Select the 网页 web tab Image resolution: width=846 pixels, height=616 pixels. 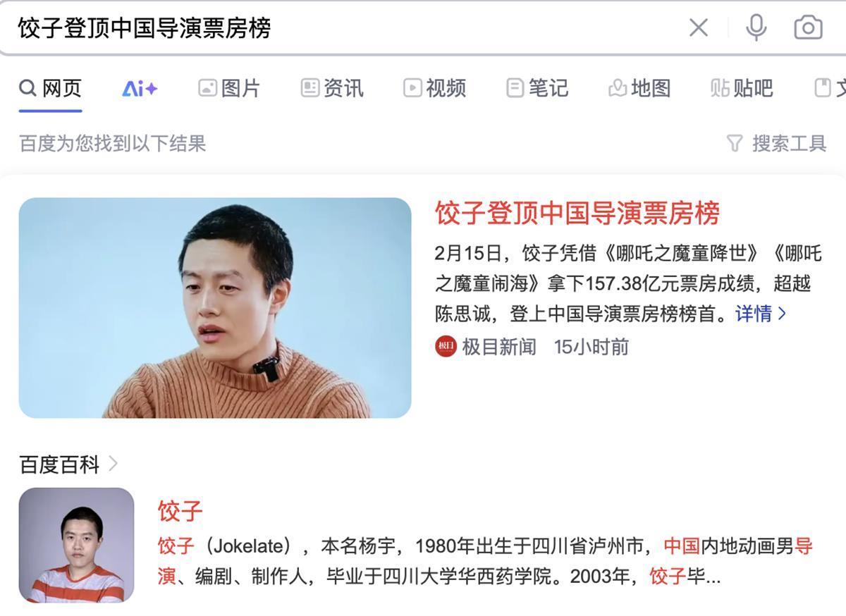tap(51, 88)
